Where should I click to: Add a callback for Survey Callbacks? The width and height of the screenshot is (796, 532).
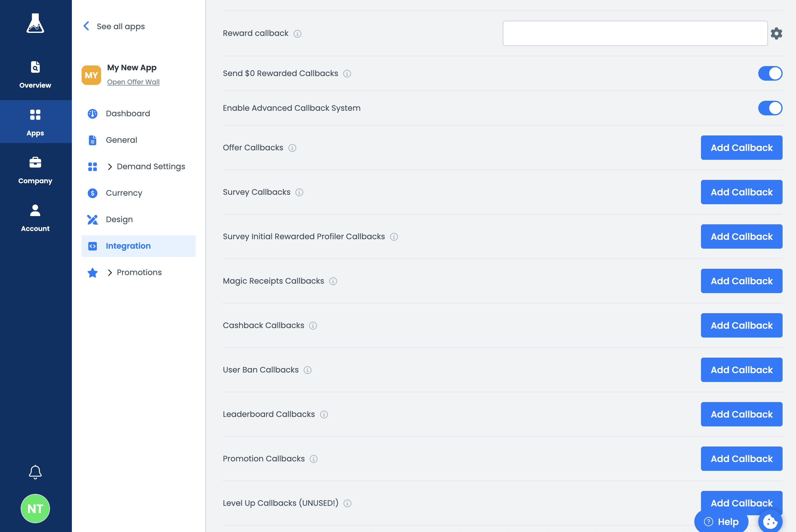(741, 192)
